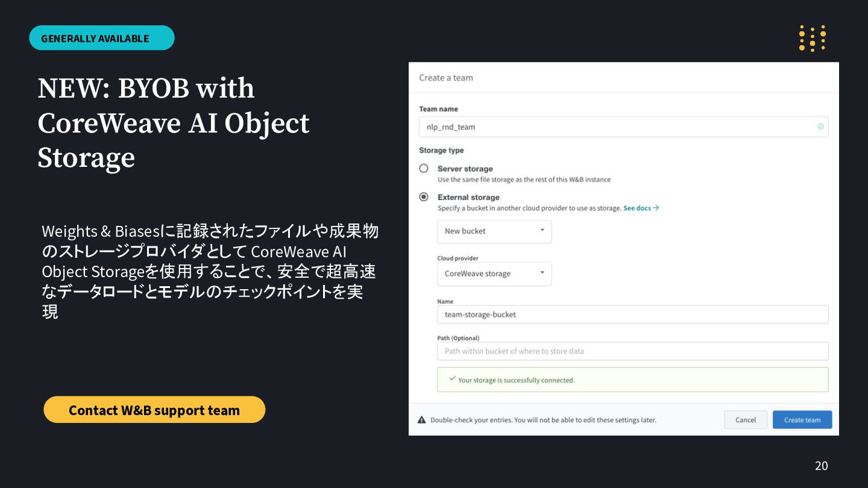This screenshot has width=868, height=488.
Task: Open the See docs link
Action: point(637,208)
